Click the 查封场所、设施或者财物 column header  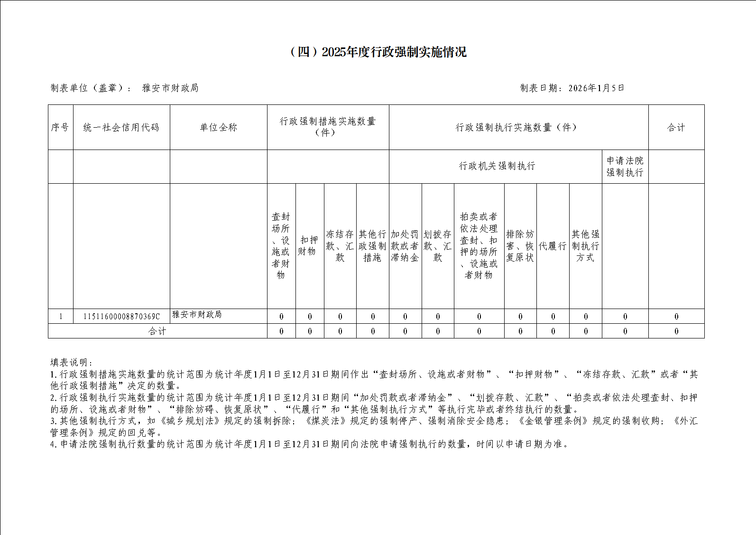(x=281, y=246)
